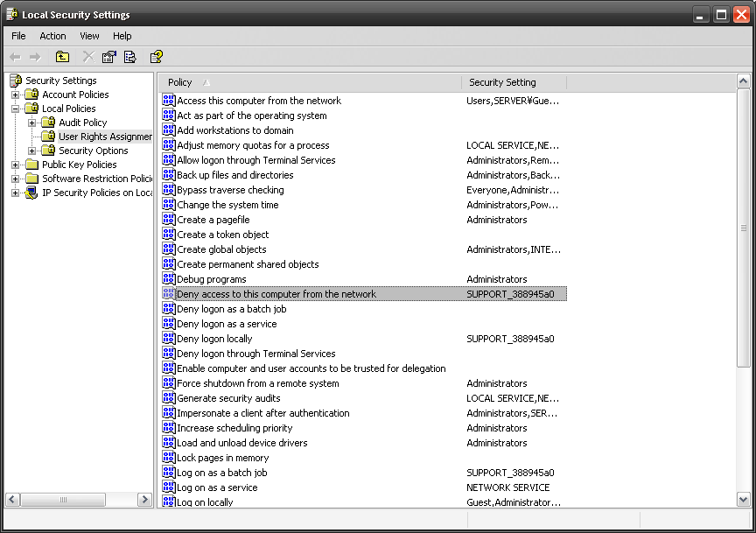Click icon next to Act as part of operating system
Screen dimensions: 756x533
pos(168,115)
